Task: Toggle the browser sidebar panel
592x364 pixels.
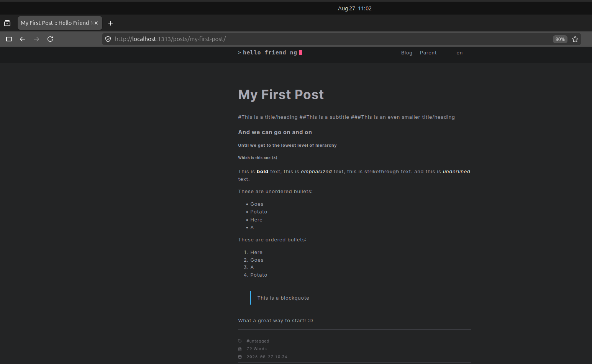Action: pyautogui.click(x=9, y=39)
